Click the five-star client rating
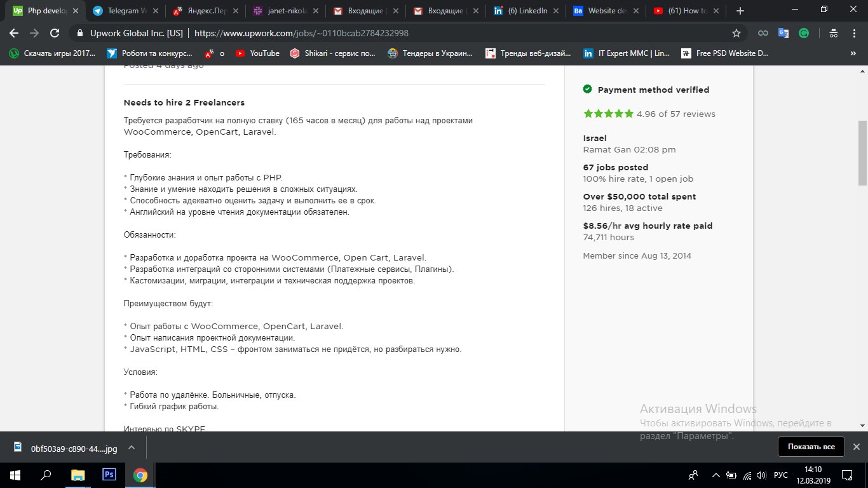The height and width of the screenshot is (488, 868). point(608,114)
